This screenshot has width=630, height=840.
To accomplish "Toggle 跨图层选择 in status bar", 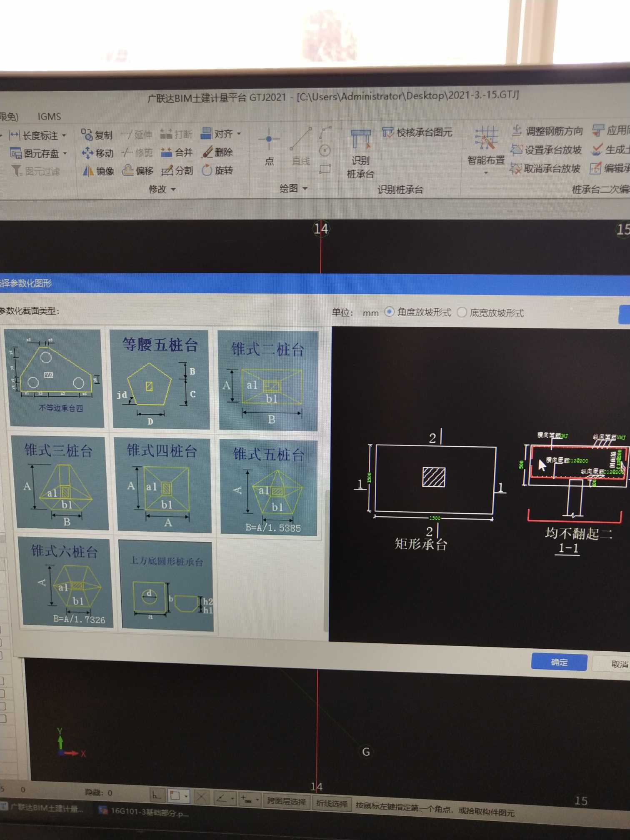I will pos(286,801).
